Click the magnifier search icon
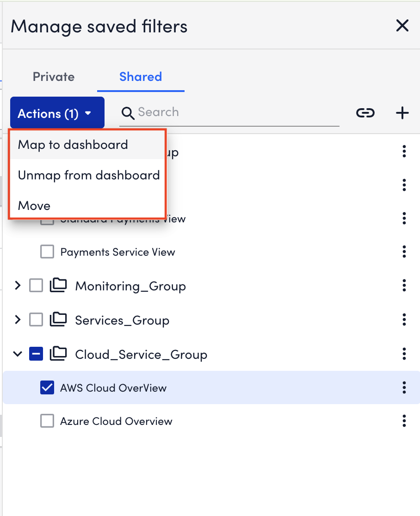The width and height of the screenshot is (420, 516). pos(128,113)
